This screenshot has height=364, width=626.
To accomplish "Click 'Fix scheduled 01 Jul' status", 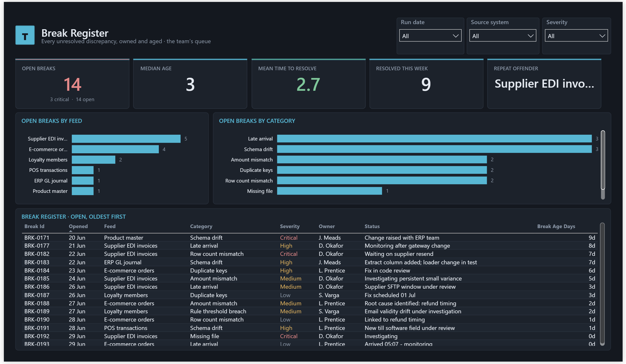I will click(390, 295).
